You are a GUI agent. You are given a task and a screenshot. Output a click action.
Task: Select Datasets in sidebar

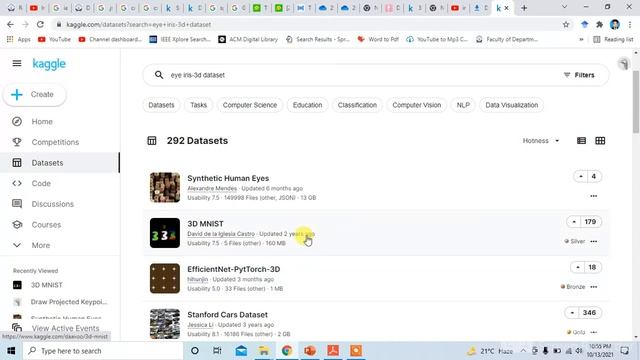(47, 163)
